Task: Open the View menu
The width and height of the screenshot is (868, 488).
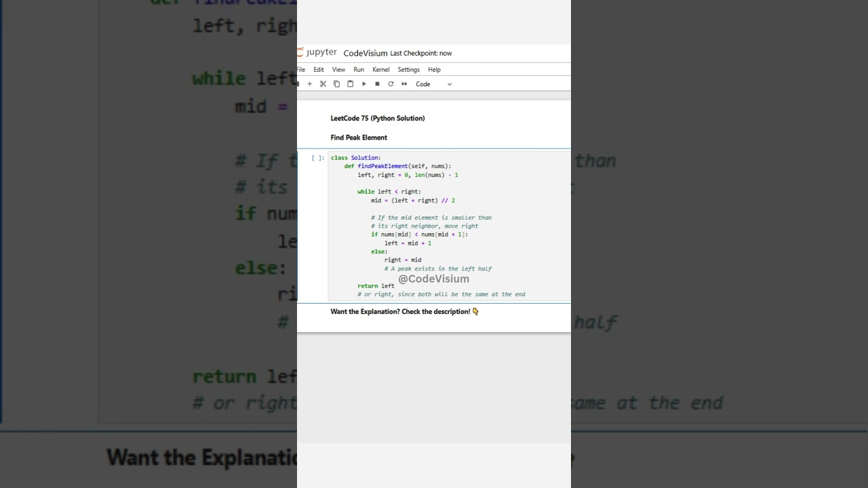Action: click(x=338, y=70)
